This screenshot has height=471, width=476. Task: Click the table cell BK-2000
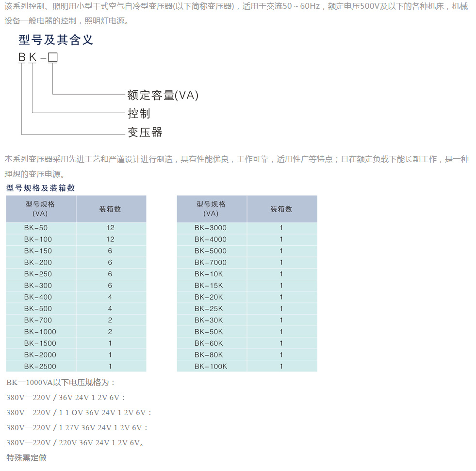(40, 354)
